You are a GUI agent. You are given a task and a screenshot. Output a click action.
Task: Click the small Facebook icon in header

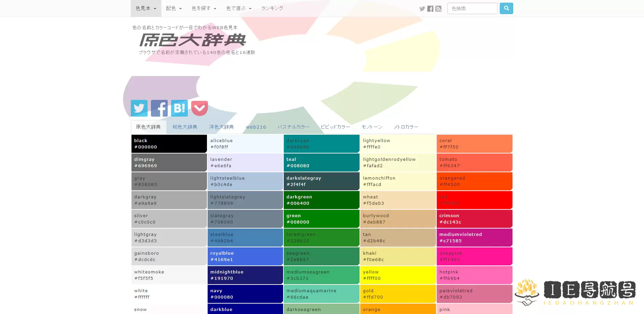430,9
